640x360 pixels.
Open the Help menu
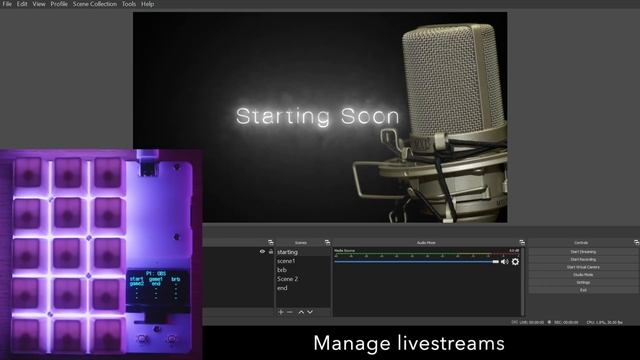(147, 4)
